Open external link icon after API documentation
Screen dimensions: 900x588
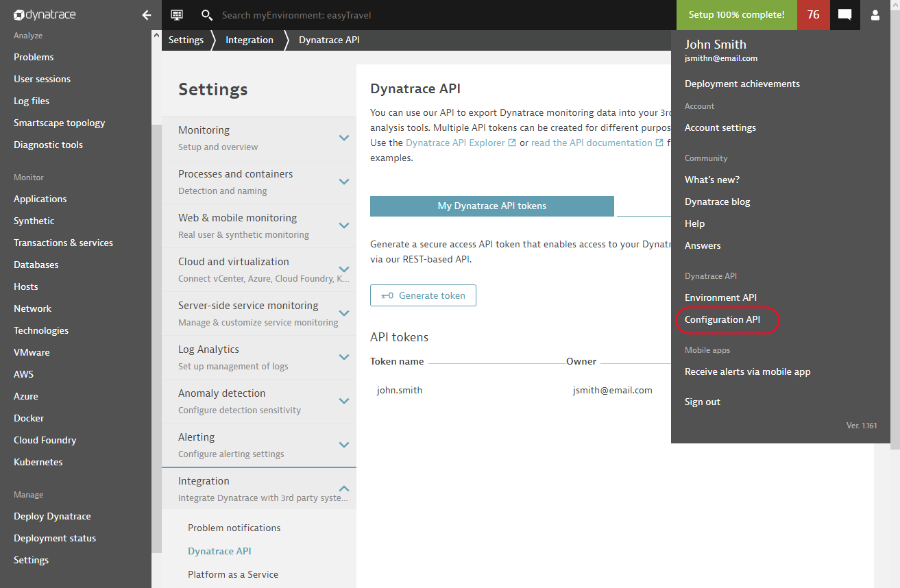tap(659, 143)
